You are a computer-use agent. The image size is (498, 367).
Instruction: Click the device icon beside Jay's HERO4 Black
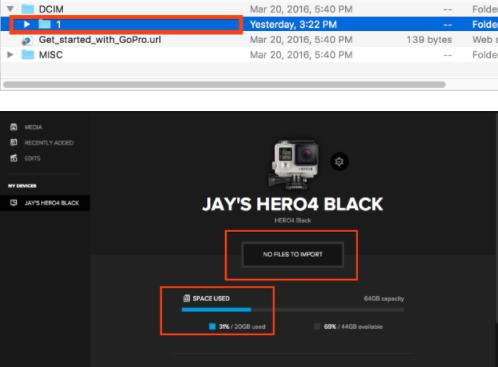click(14, 203)
